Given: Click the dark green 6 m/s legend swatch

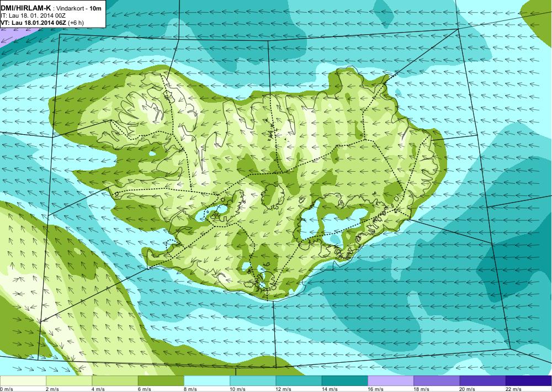Looking at the screenshot, I should point(161,381).
